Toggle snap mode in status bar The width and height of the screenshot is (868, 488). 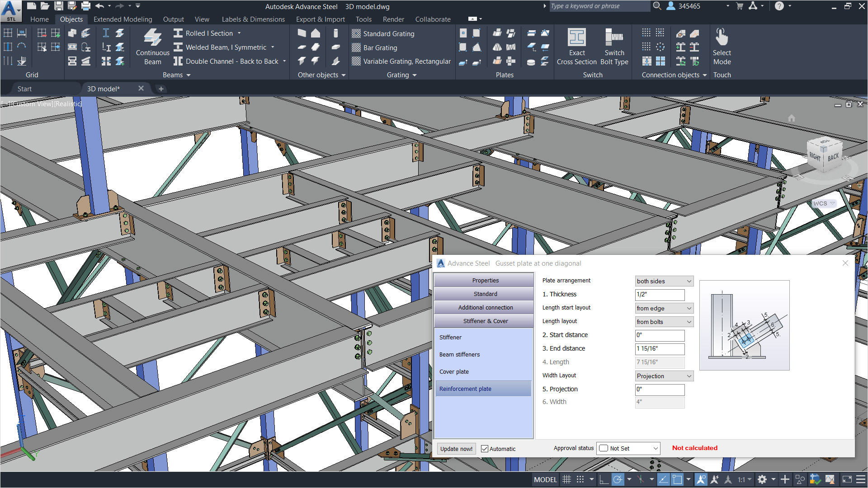click(580, 479)
